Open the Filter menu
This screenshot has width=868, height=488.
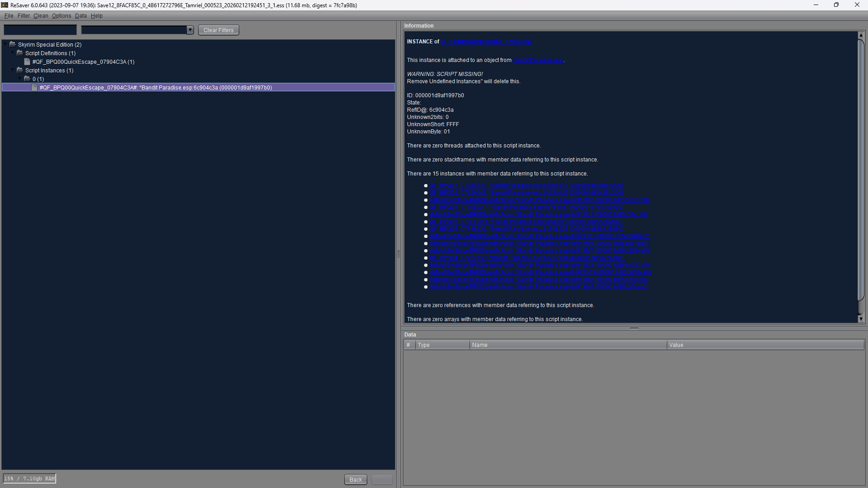coord(24,16)
